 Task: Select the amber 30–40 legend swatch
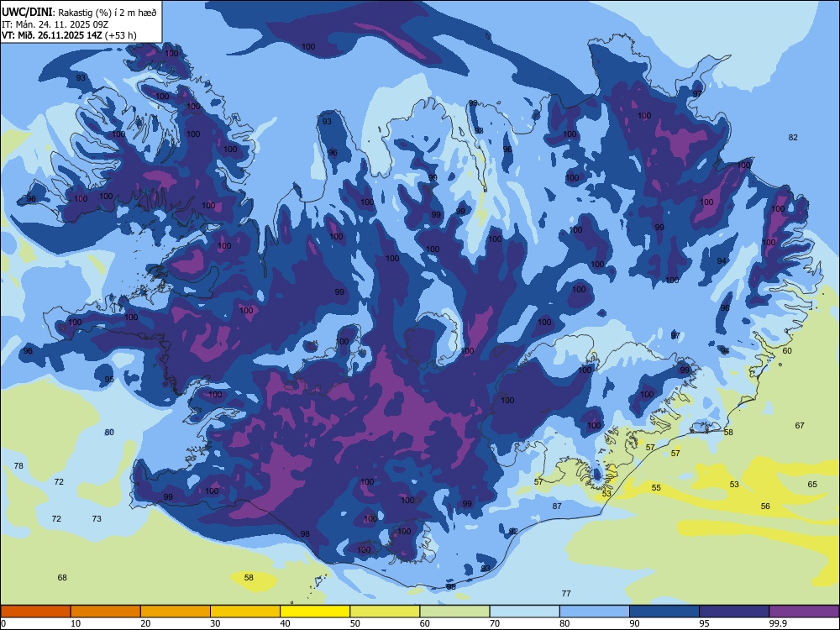pos(245,612)
